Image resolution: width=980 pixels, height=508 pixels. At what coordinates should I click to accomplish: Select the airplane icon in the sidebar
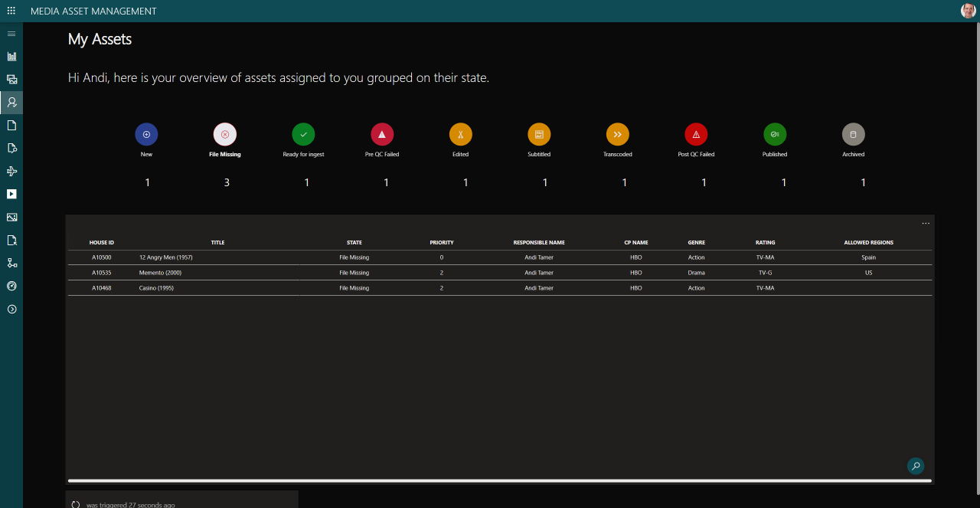click(11, 171)
